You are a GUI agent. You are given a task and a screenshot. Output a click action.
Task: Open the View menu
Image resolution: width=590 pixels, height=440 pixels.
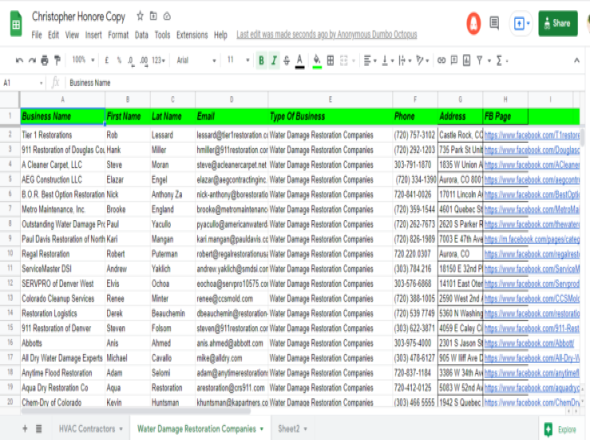(72, 35)
